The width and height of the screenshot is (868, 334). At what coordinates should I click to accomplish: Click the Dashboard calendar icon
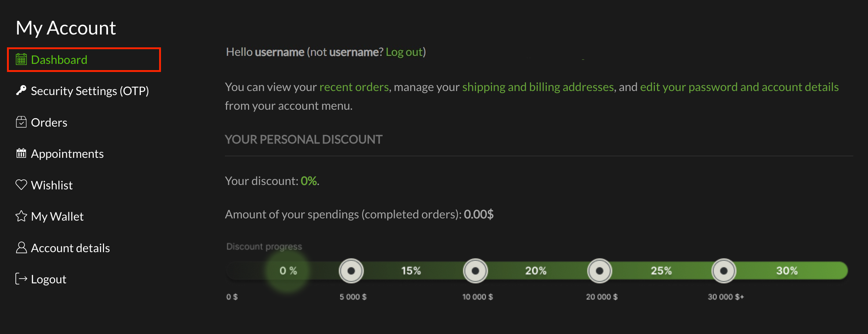[21, 59]
